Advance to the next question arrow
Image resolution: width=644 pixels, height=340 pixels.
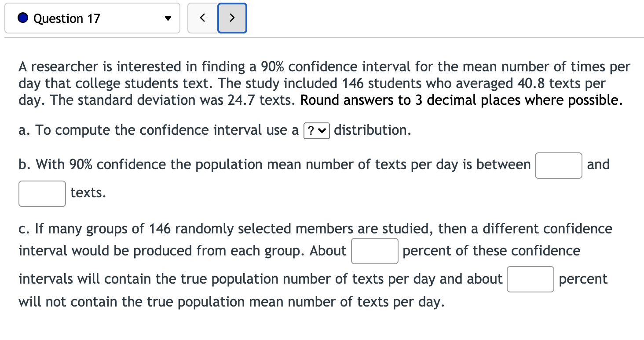point(232,18)
